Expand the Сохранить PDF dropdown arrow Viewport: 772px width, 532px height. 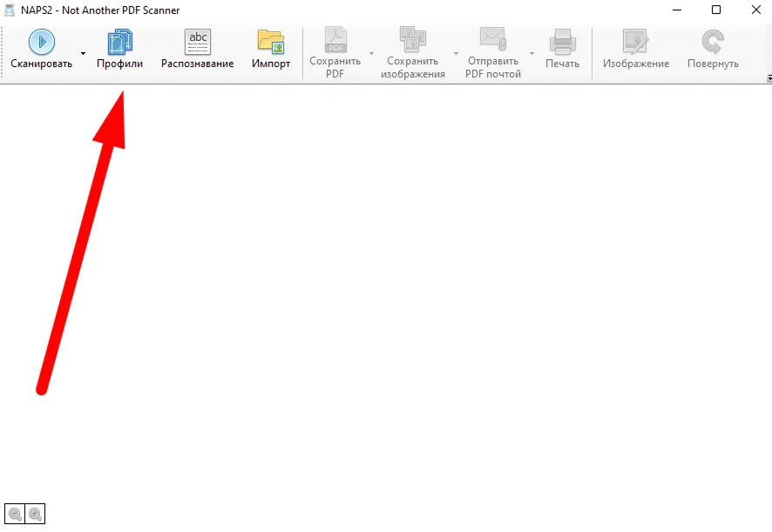(371, 54)
